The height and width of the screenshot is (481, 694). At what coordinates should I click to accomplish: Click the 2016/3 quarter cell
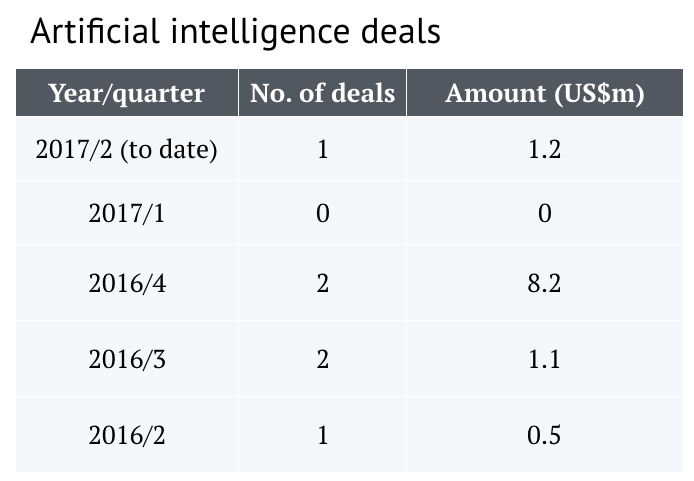tap(127, 359)
